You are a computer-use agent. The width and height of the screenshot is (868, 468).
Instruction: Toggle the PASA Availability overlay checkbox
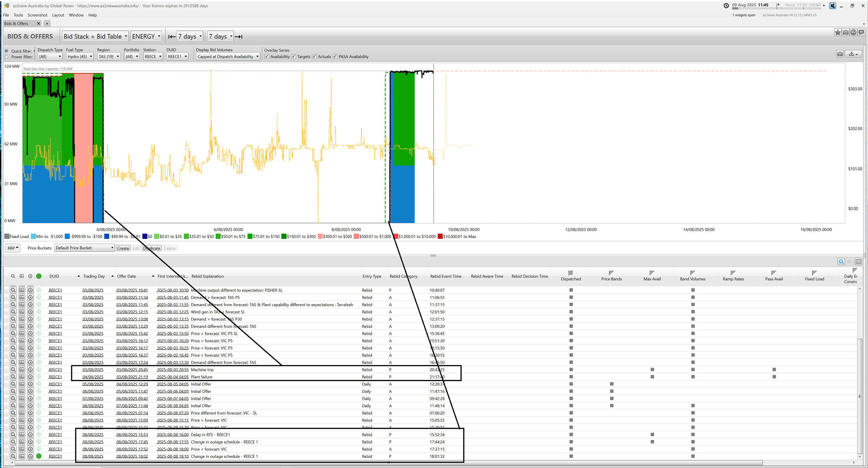335,57
